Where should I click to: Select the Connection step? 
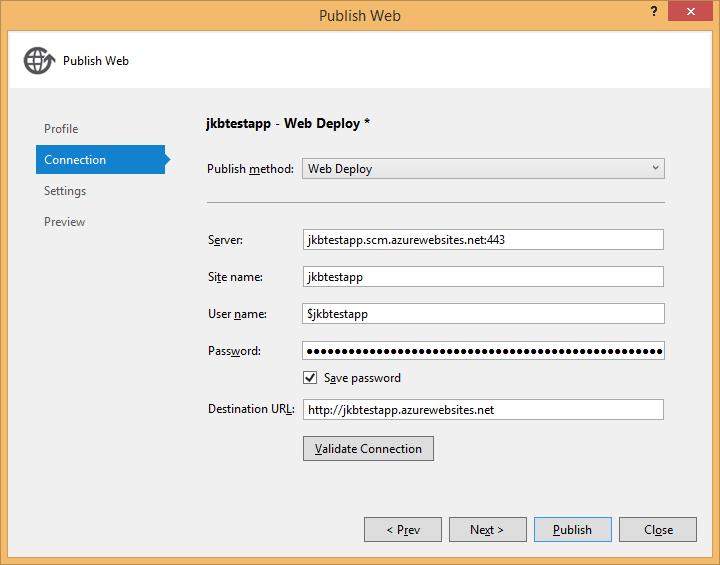[101, 159]
